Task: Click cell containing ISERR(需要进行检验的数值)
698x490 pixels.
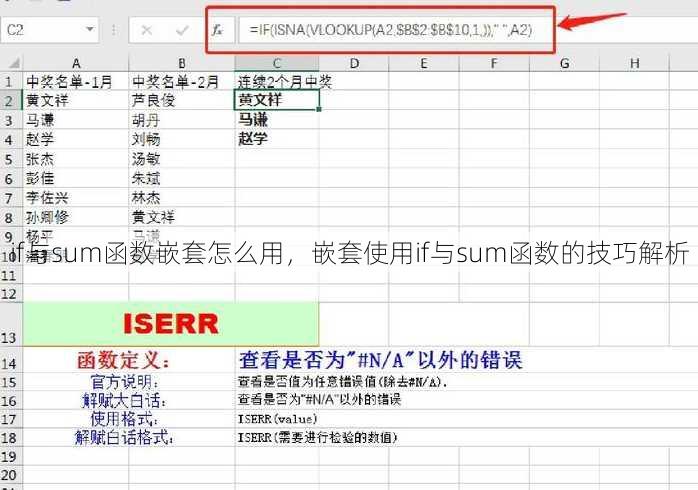Action: 317,437
